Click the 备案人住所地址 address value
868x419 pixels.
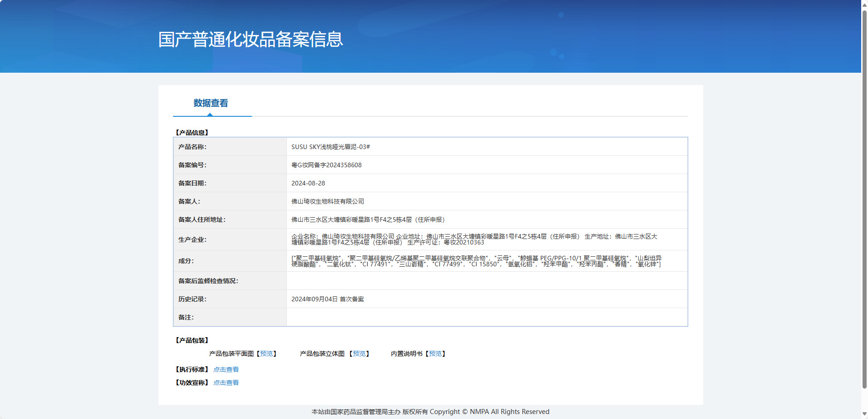[370, 219]
